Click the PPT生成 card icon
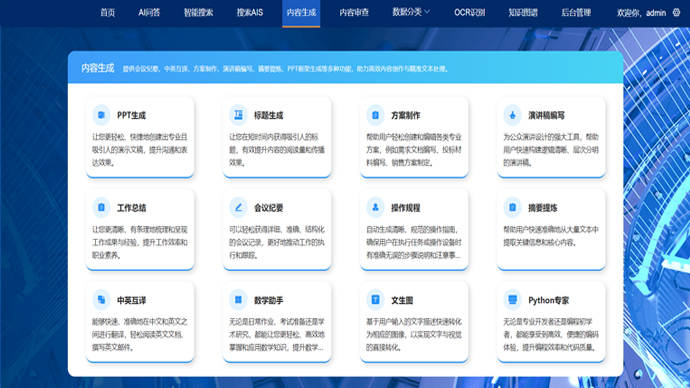Screen dimensions: 690x388 pyautogui.click(x=101, y=115)
